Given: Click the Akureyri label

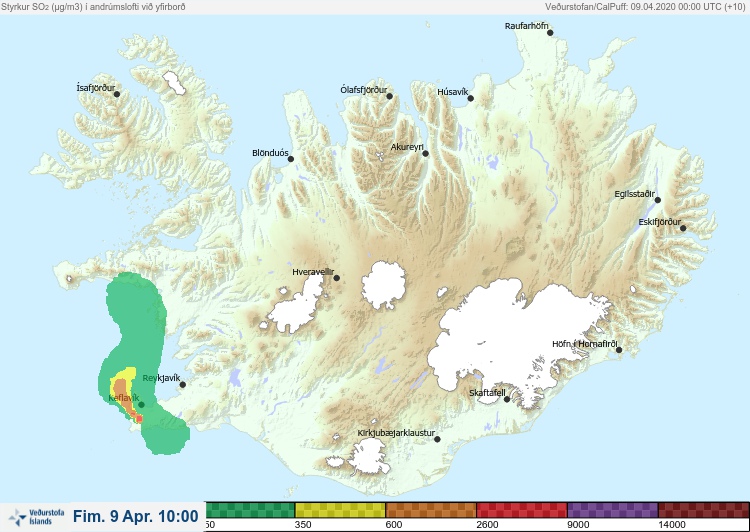Looking at the screenshot, I should coord(407,147).
